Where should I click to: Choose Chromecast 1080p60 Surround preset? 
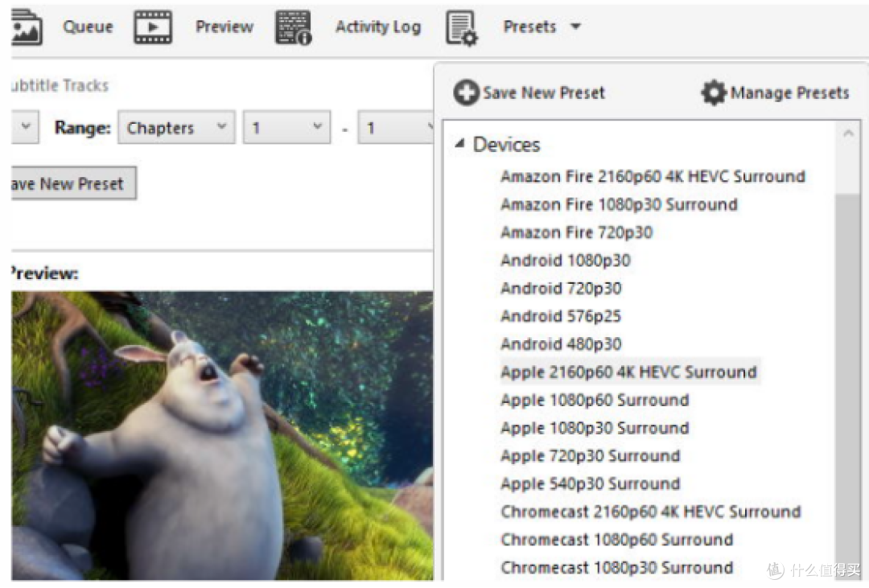(x=617, y=539)
